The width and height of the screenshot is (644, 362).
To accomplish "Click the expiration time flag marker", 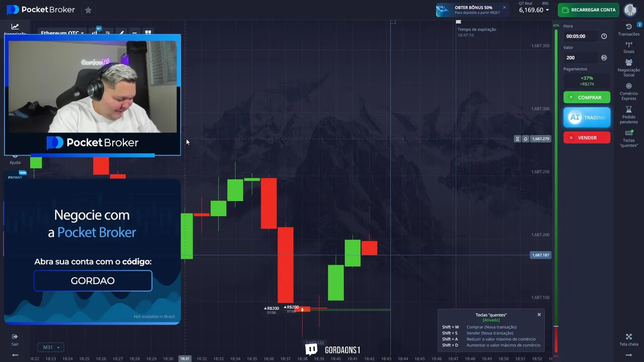I will point(458,22).
